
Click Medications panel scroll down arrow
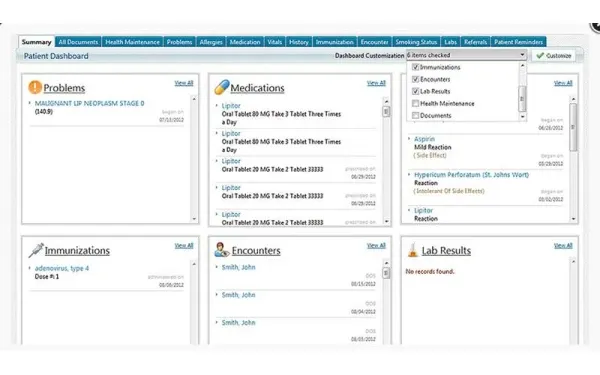point(386,221)
